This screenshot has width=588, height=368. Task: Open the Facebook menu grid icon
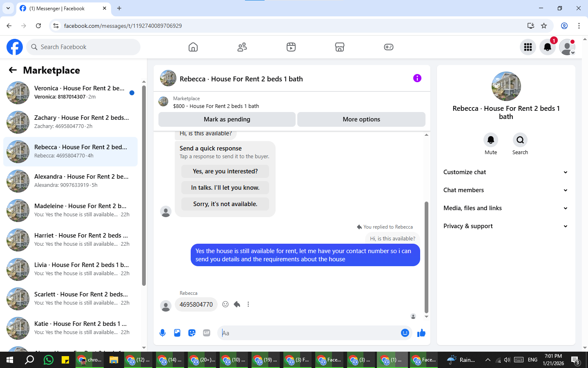(528, 47)
